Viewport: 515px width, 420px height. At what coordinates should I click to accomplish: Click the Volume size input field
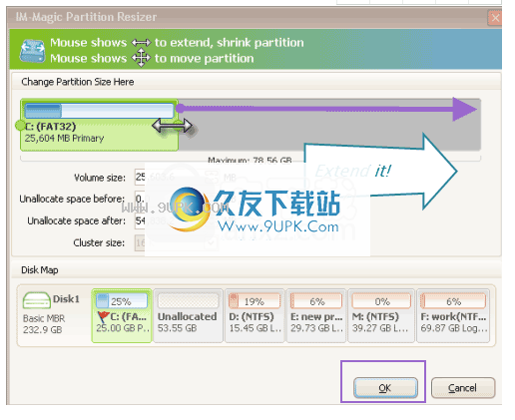tap(177, 177)
